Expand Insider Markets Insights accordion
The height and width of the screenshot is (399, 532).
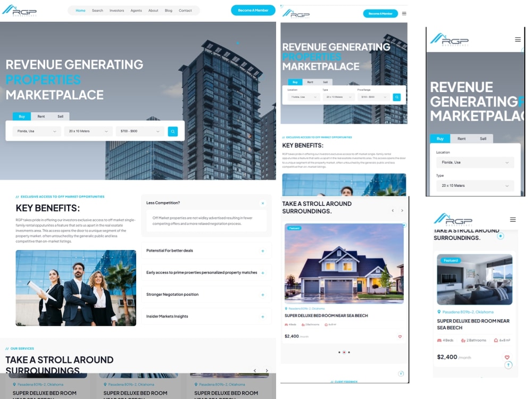point(263,317)
